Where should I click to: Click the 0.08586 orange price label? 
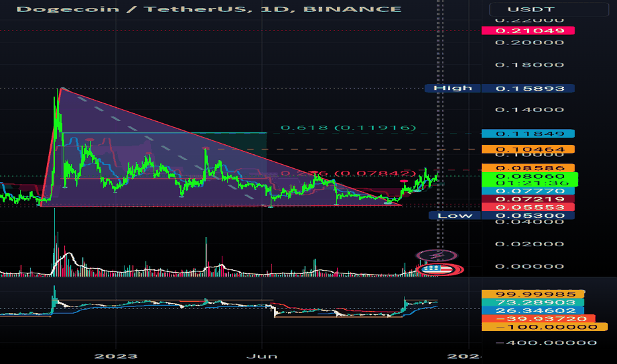click(x=528, y=168)
